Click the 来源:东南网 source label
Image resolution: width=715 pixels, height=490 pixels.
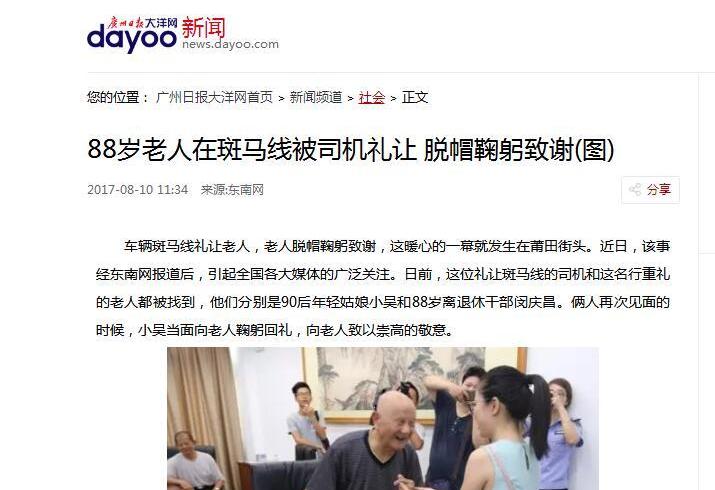232,190
